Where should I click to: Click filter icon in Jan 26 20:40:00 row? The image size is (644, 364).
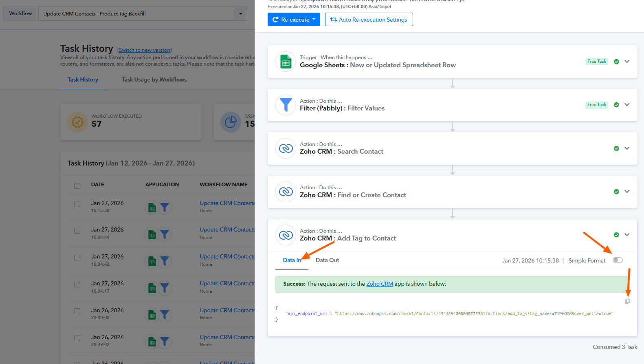coord(165,315)
